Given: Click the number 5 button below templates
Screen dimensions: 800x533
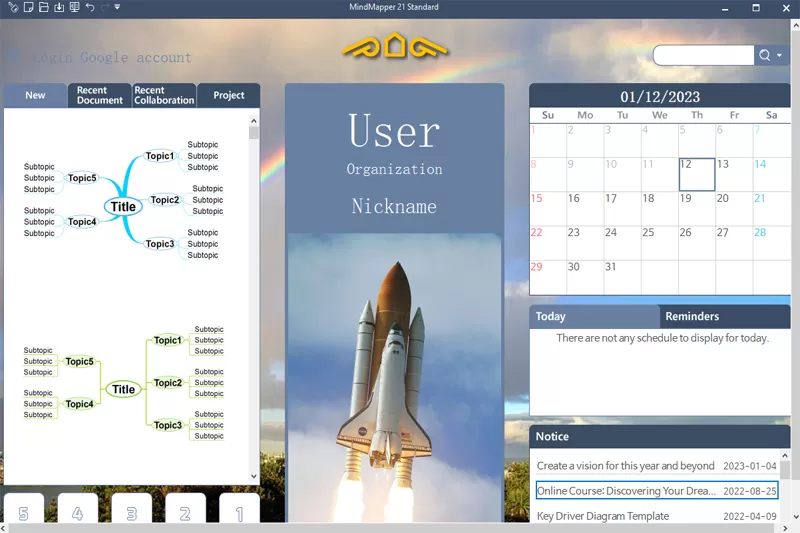Looking at the screenshot, I should [x=23, y=509].
